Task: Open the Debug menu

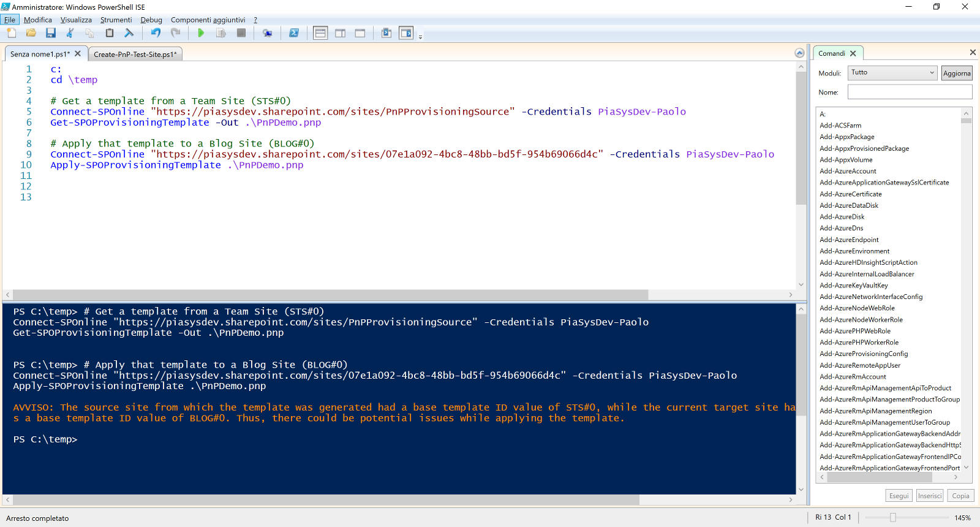Action: tap(151, 20)
